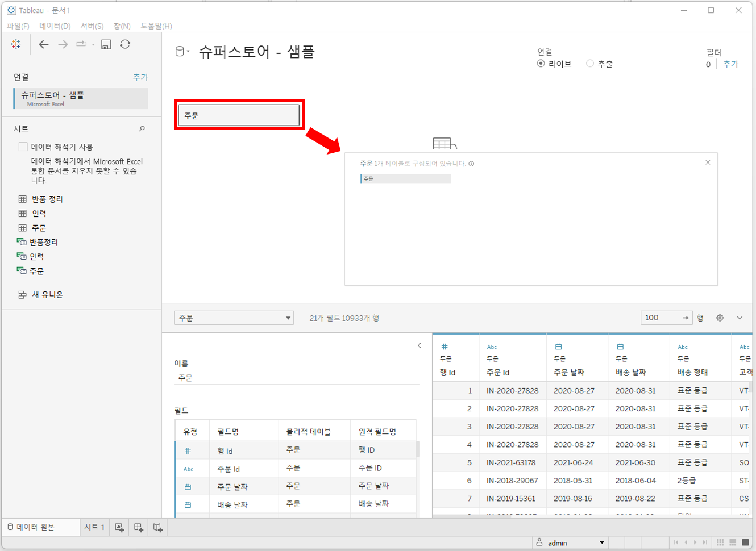Collapse the metadata pane with the left chevron
This screenshot has height=551, width=756.
tap(419, 345)
